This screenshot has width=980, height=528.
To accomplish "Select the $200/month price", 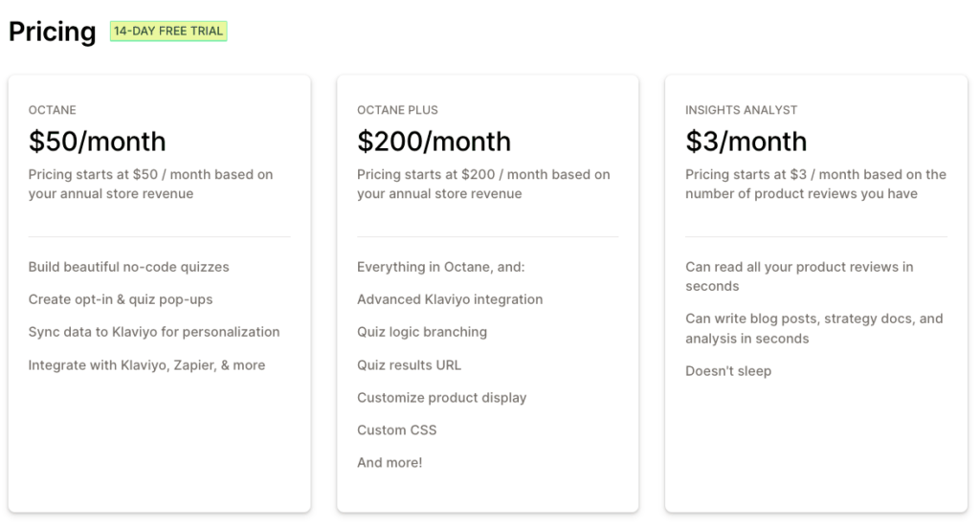I will click(434, 142).
